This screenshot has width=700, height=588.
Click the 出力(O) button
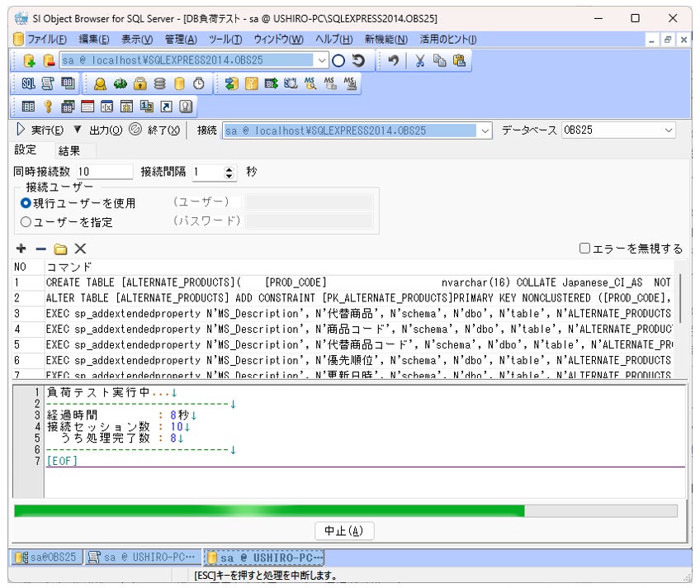point(106,130)
